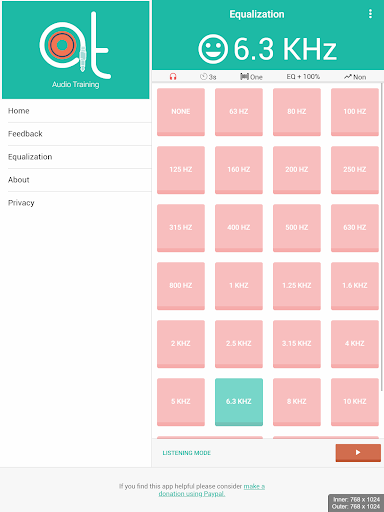Click the red headphones icon

click(x=173, y=77)
